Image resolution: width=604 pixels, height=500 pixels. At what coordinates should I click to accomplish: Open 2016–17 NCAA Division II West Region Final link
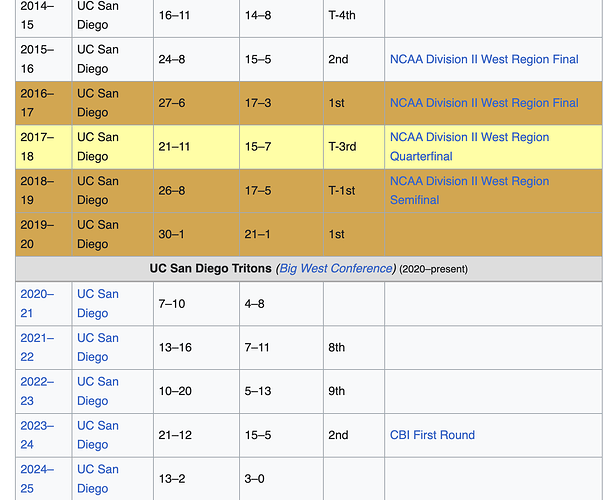tap(484, 103)
